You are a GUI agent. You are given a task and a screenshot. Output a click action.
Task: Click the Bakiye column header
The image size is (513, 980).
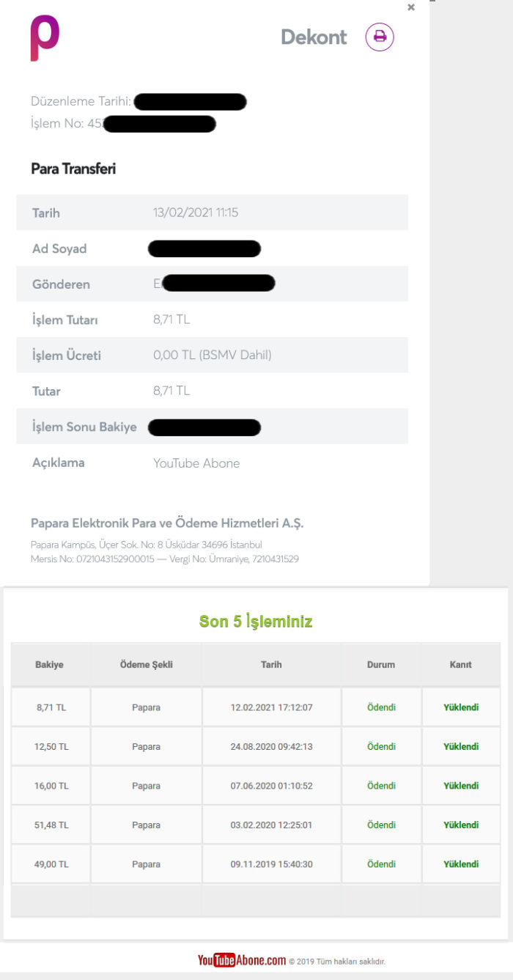point(50,665)
